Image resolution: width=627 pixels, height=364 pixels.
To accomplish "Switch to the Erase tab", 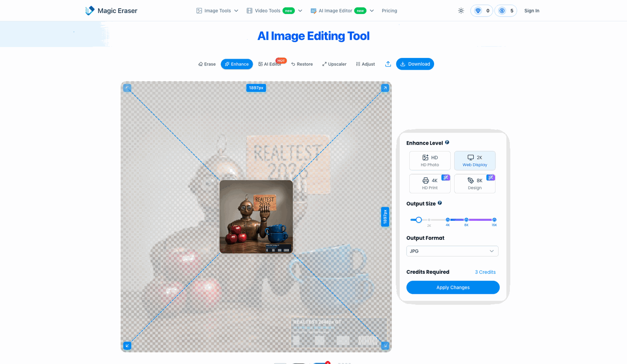I will pos(207,64).
